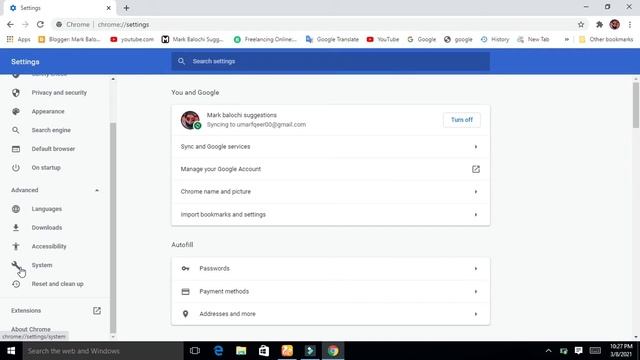This screenshot has width=640, height=360.
Task: Open History bookmark
Action: tap(495, 39)
